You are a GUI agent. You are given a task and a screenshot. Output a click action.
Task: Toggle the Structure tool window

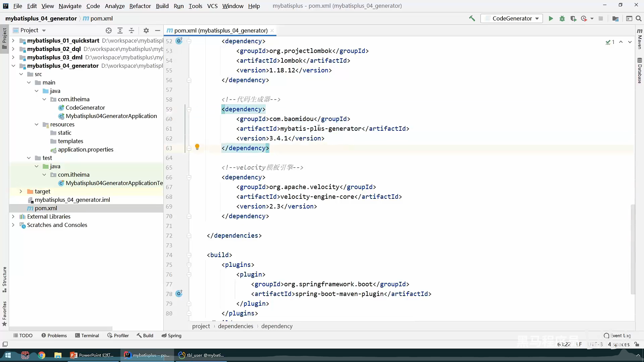tap(4, 279)
